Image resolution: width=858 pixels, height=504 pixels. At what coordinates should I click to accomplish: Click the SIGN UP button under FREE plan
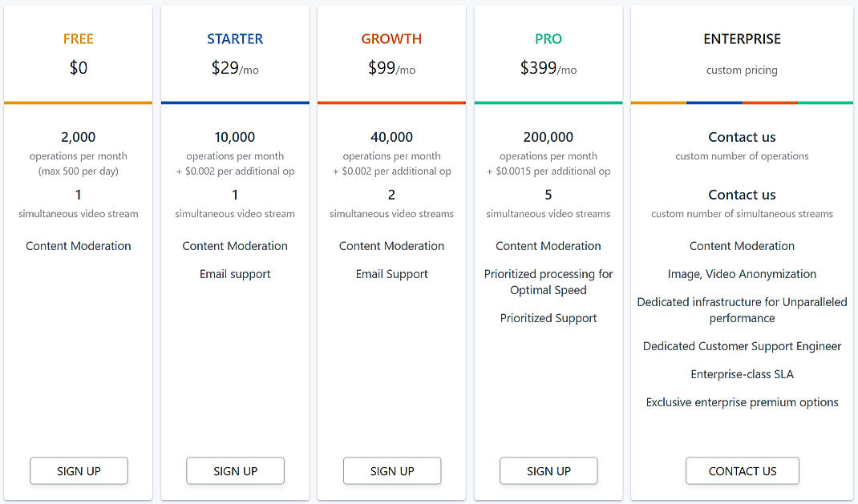point(79,470)
